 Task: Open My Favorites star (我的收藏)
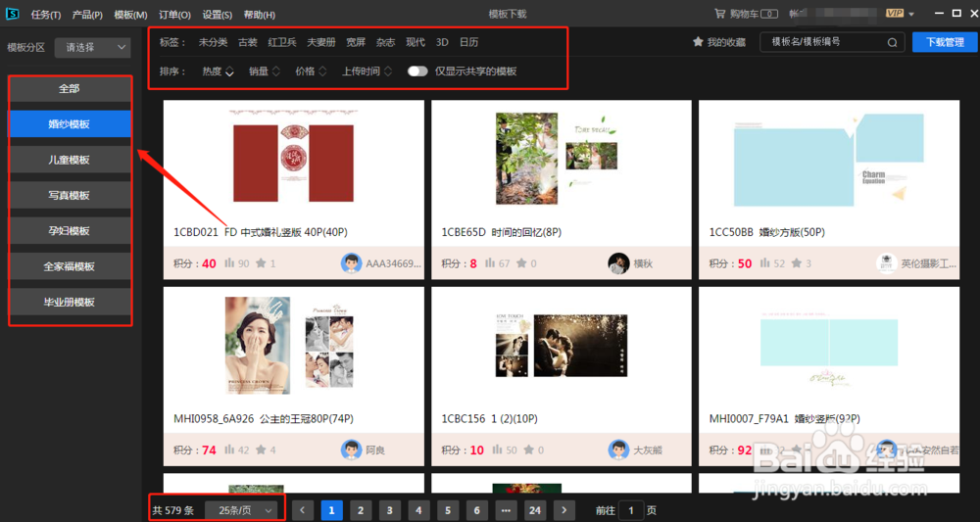point(698,42)
